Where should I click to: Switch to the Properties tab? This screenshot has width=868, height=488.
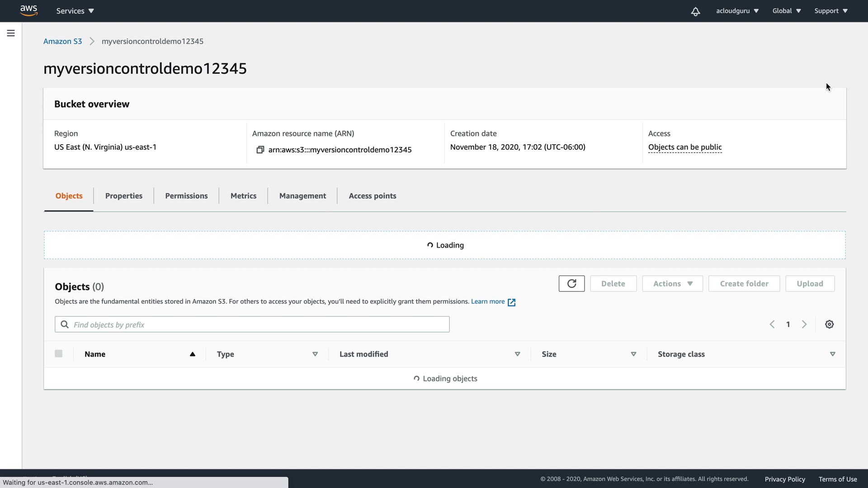pyautogui.click(x=123, y=196)
